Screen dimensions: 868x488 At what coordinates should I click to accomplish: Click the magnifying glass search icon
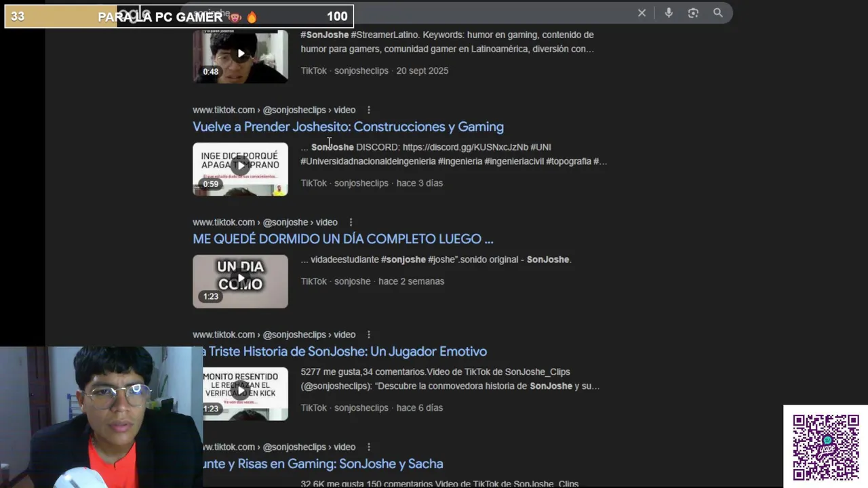pos(718,13)
